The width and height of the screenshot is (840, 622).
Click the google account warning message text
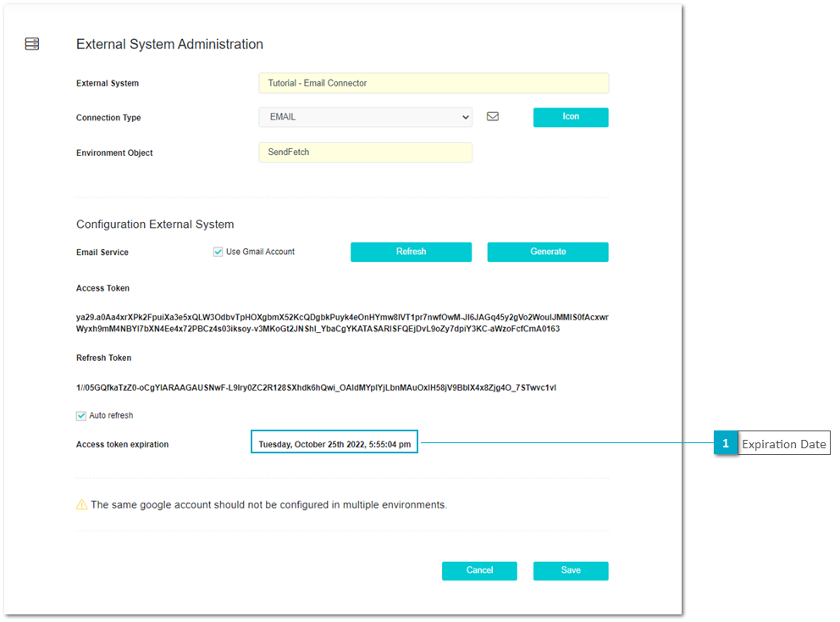(269, 504)
